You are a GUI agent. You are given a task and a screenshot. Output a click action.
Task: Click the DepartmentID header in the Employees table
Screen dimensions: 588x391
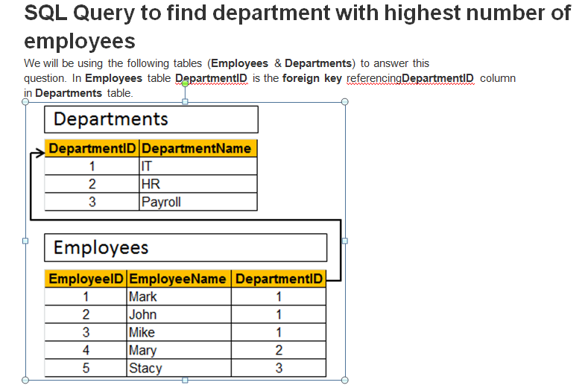(x=279, y=279)
